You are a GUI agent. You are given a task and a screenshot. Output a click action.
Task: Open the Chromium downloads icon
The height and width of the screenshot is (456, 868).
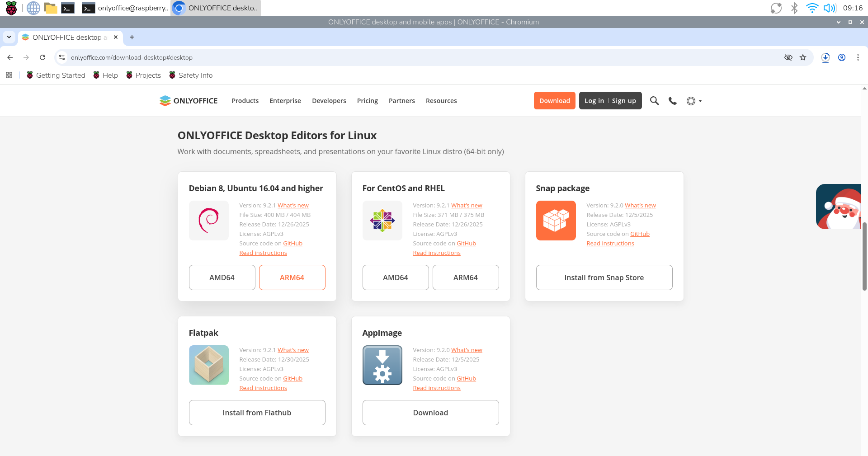[826, 57]
